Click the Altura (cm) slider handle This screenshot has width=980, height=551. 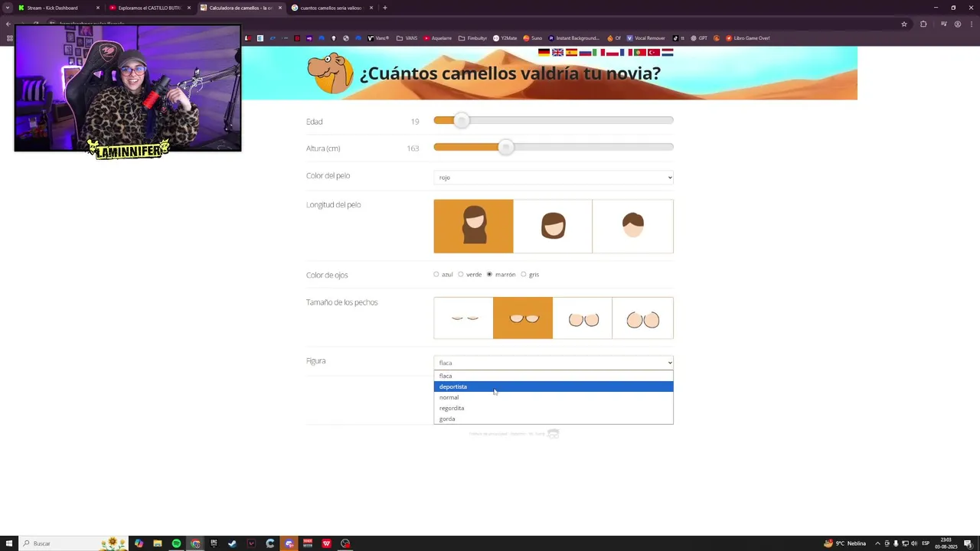[x=505, y=148]
